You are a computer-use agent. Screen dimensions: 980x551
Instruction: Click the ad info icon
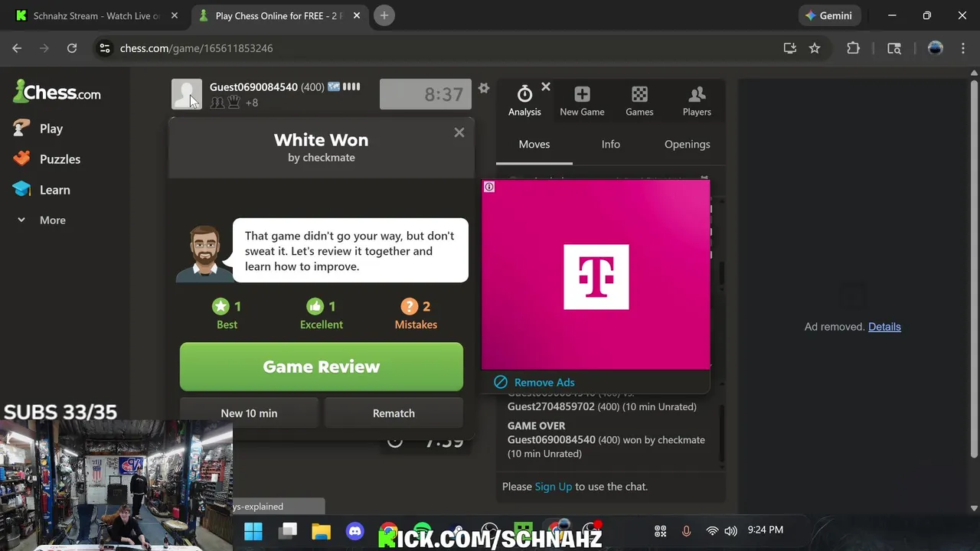(489, 187)
